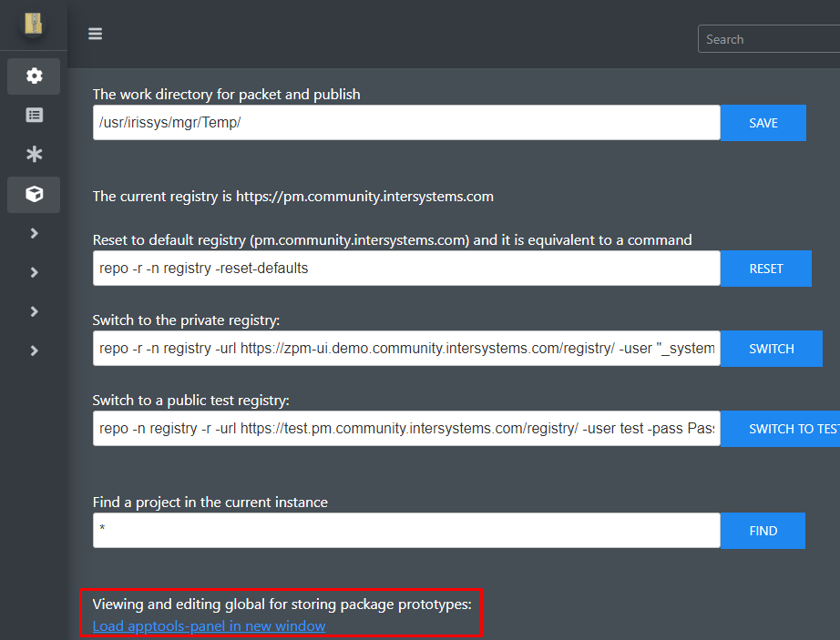
Task: Expand the first chevron in the sidebar
Action: (34, 233)
